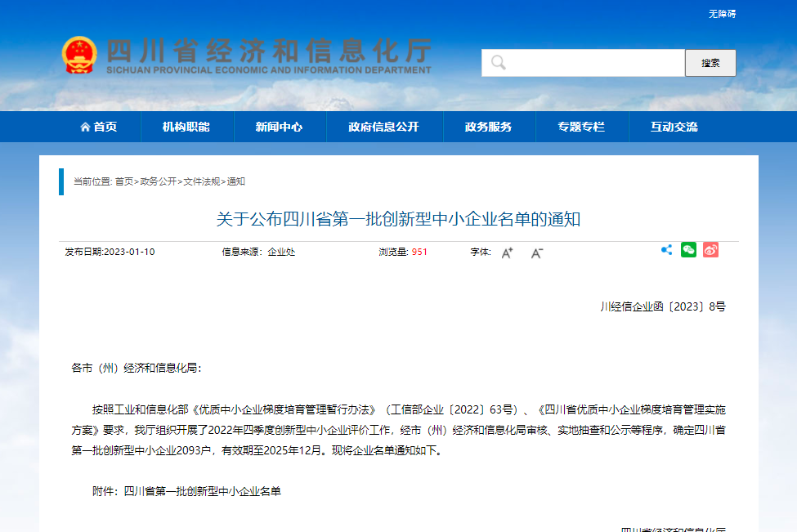Select the 政务服务 navigation item
Image resolution: width=797 pixels, height=532 pixels.
[488, 127]
